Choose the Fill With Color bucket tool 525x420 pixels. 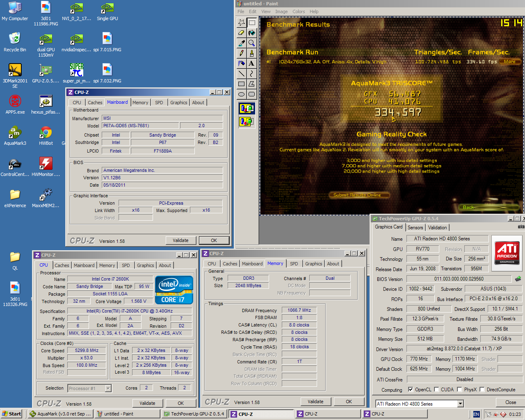tap(252, 33)
